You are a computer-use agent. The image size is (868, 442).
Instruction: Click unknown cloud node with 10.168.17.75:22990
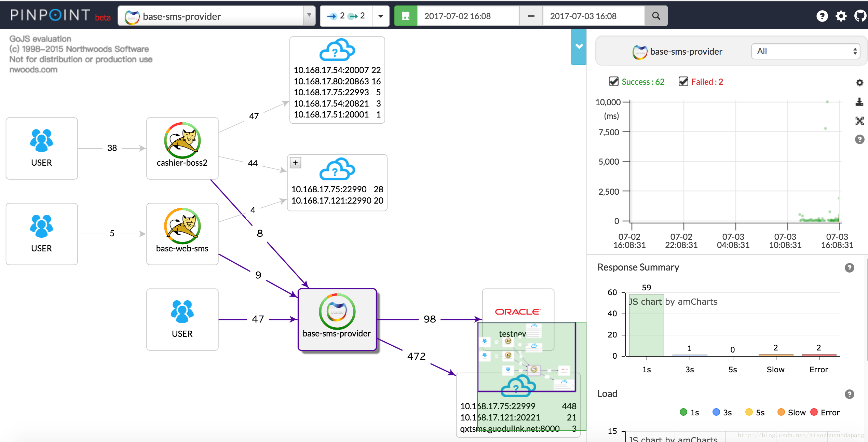337,182
